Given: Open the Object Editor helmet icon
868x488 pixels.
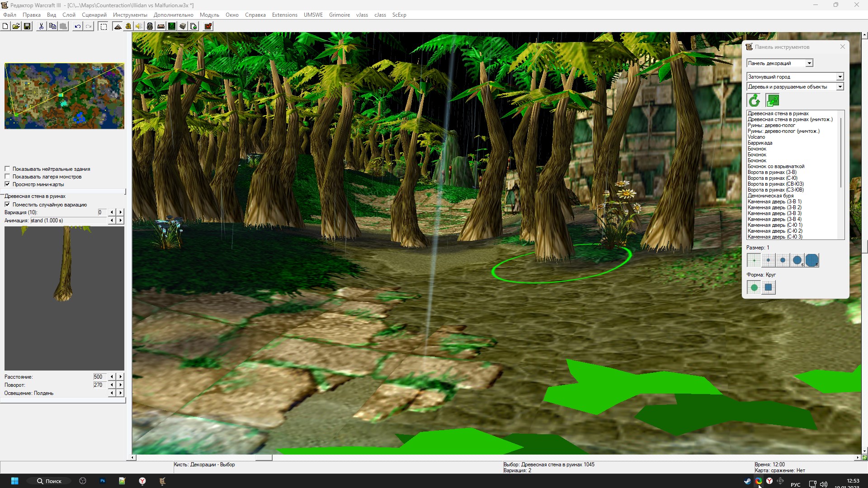Looking at the screenshot, I should [x=150, y=26].
